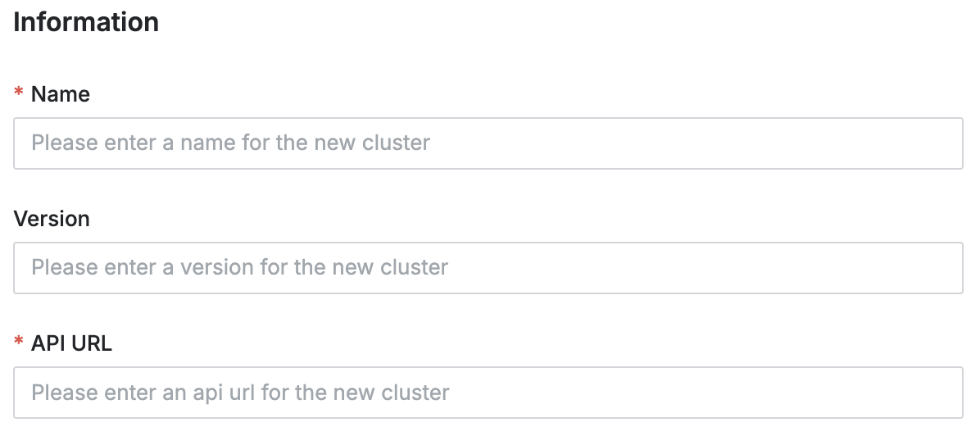Click placeholder 'Please enter a name' text
Viewport: 980px width, 436px height.
click(230, 143)
